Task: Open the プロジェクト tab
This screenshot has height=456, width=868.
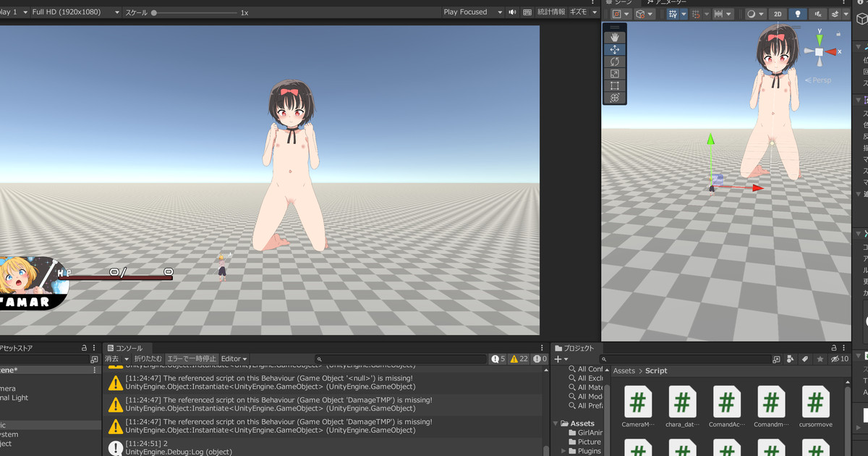Action: [574, 348]
